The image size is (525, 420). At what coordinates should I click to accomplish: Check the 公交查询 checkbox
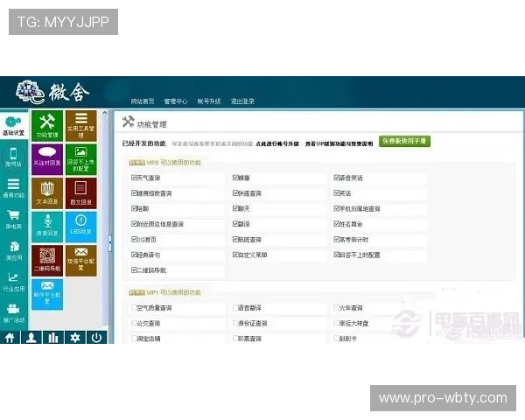(134, 323)
